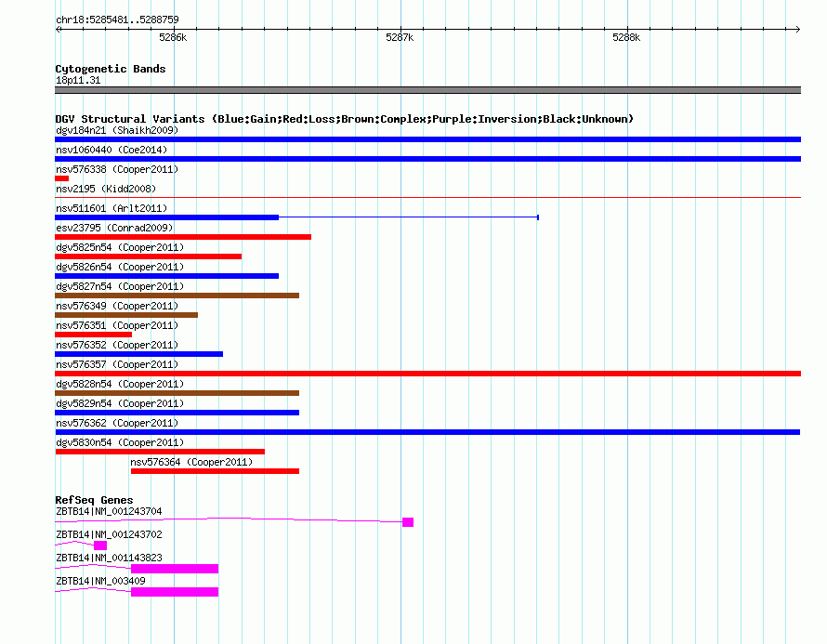
Task: Click the 5288k ruler label
Action: click(626, 37)
